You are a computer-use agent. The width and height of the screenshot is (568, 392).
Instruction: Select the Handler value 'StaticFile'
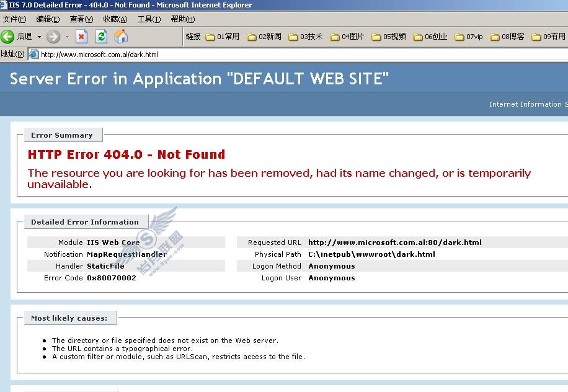pos(105,266)
